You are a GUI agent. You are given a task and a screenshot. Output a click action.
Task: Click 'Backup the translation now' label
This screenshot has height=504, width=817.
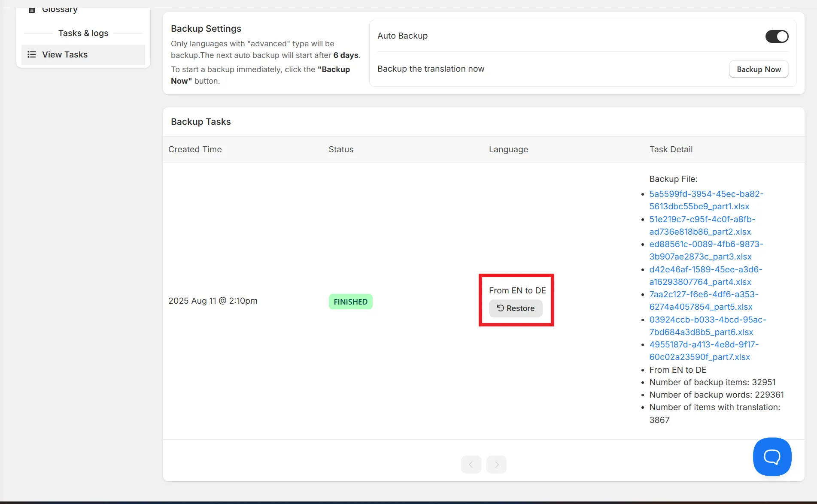[431, 69]
